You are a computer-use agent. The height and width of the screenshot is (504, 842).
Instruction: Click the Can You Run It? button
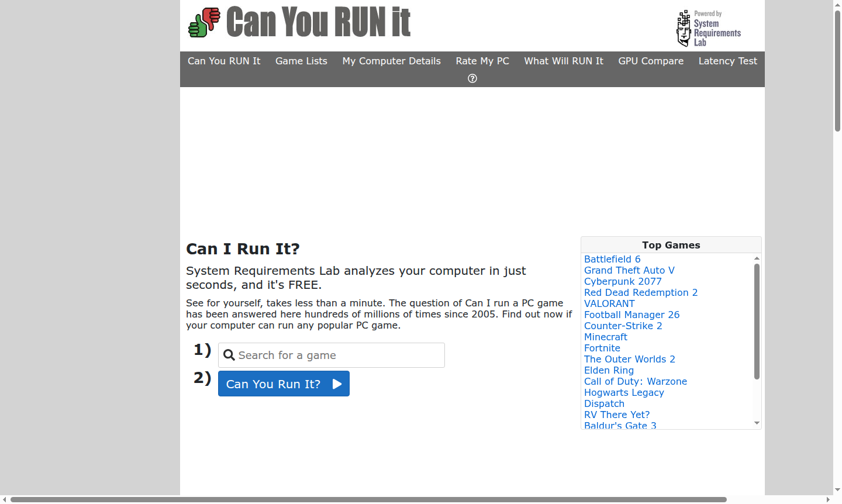pos(284,384)
